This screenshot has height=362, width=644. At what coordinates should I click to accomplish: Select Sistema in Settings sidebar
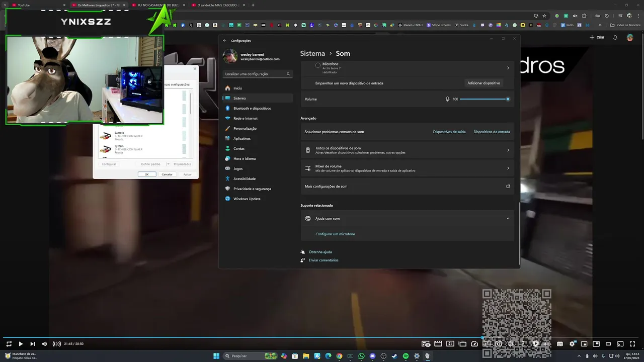point(258,98)
